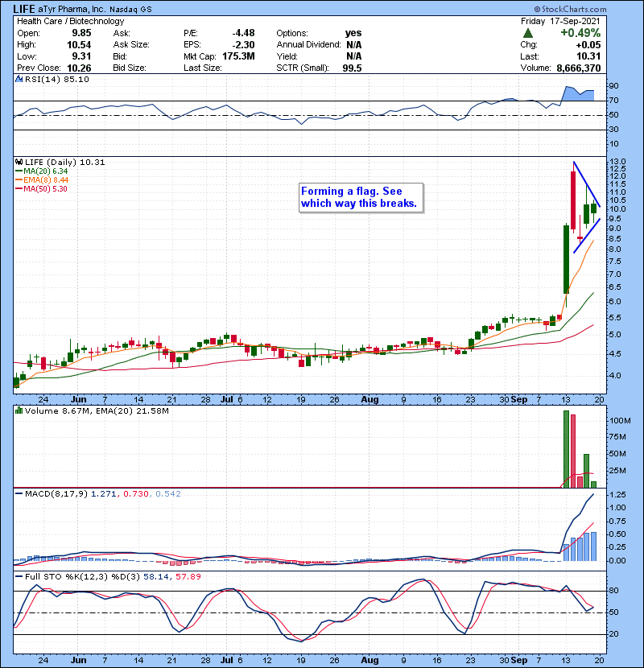Click the Volume 8.67M, EMA(20) 21.58M label

[x=97, y=410]
